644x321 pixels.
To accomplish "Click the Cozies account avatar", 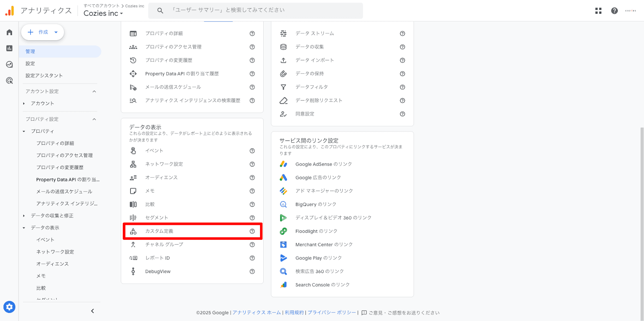I will tap(631, 11).
